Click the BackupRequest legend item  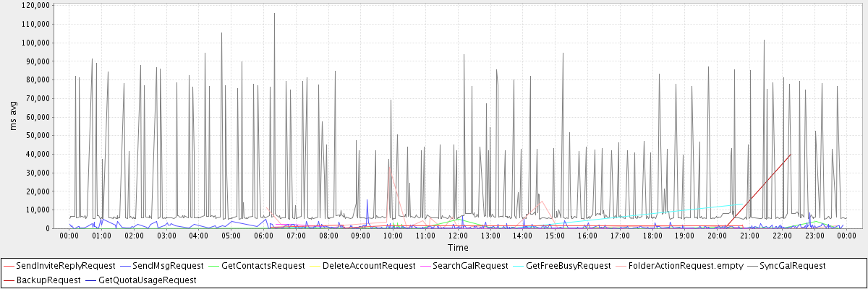[48, 280]
